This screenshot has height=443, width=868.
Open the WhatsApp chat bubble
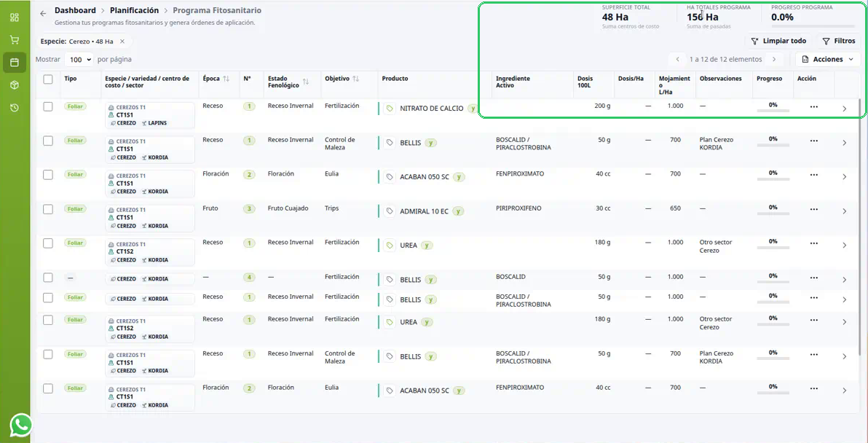[21, 426]
